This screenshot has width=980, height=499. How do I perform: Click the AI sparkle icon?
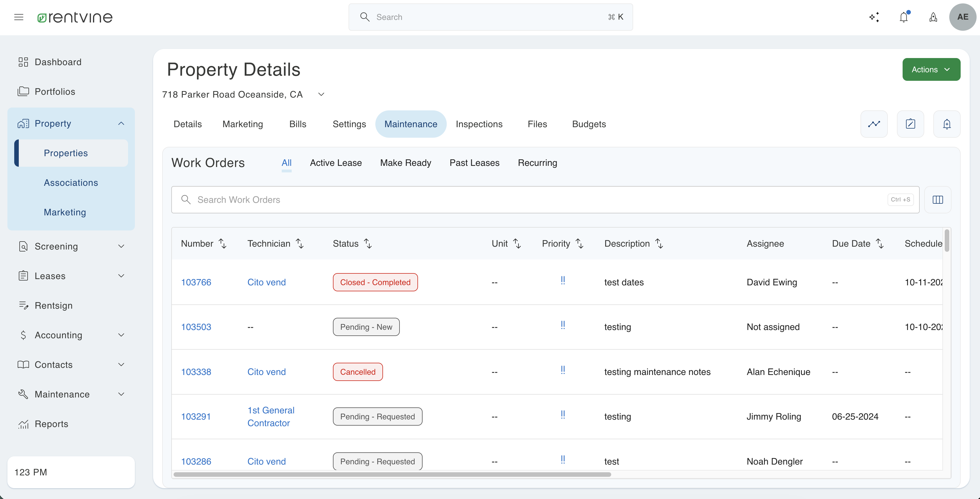click(874, 17)
